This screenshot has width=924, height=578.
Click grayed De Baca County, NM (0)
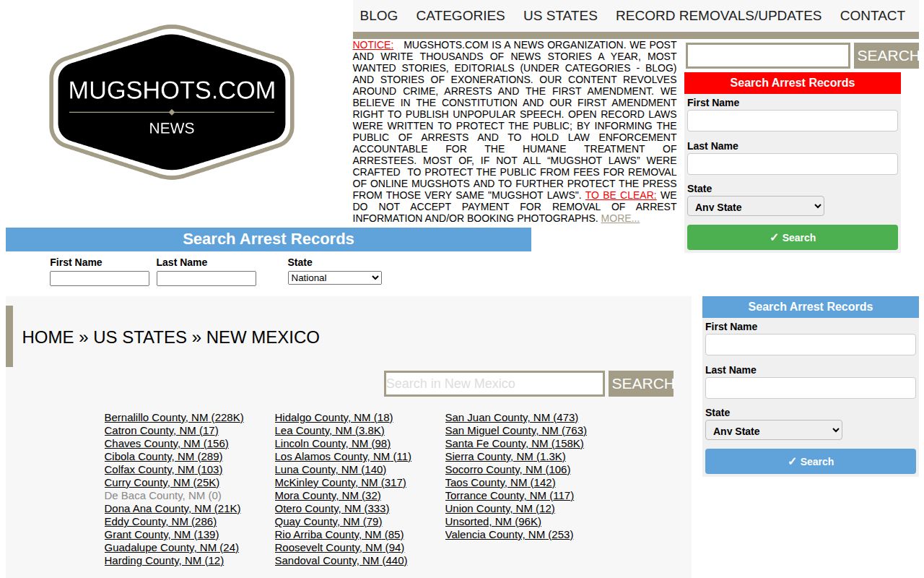[x=162, y=496]
